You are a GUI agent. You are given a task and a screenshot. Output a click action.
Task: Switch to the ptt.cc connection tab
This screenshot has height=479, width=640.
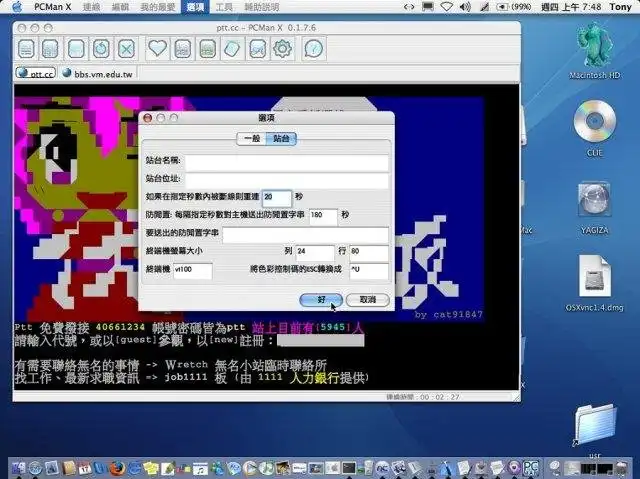[36, 73]
